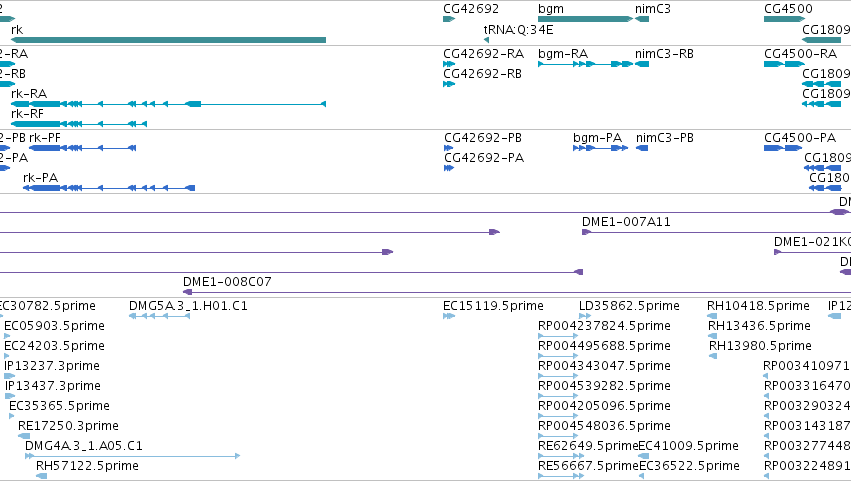Select the RH13980.5prime EST

click(713, 356)
